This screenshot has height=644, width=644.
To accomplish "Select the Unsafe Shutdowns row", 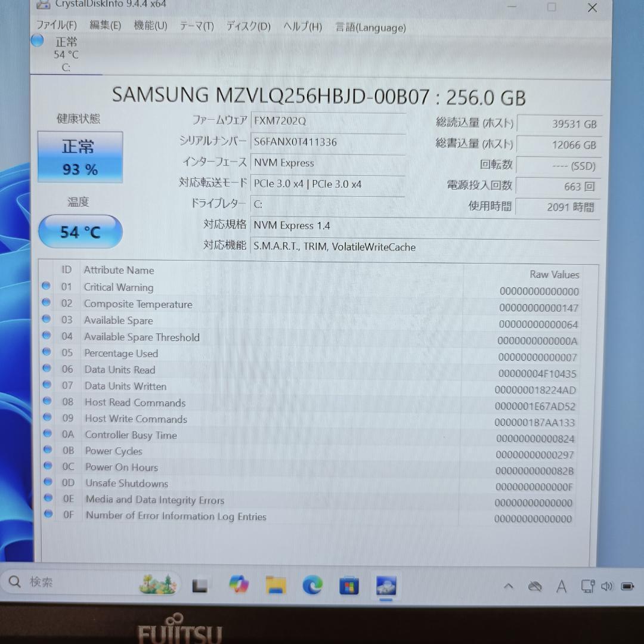I will click(x=309, y=485).
